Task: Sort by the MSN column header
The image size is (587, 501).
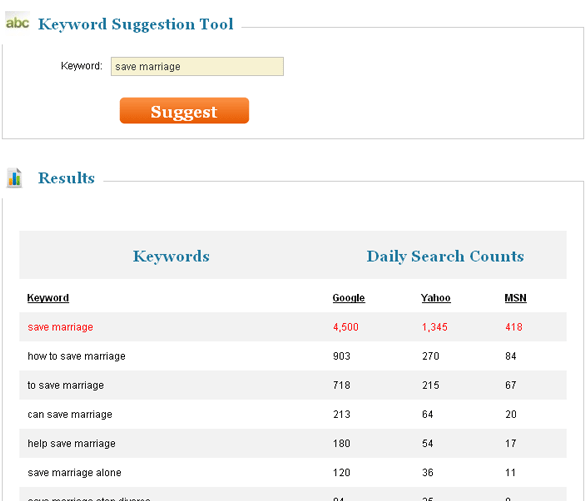Action: click(515, 298)
